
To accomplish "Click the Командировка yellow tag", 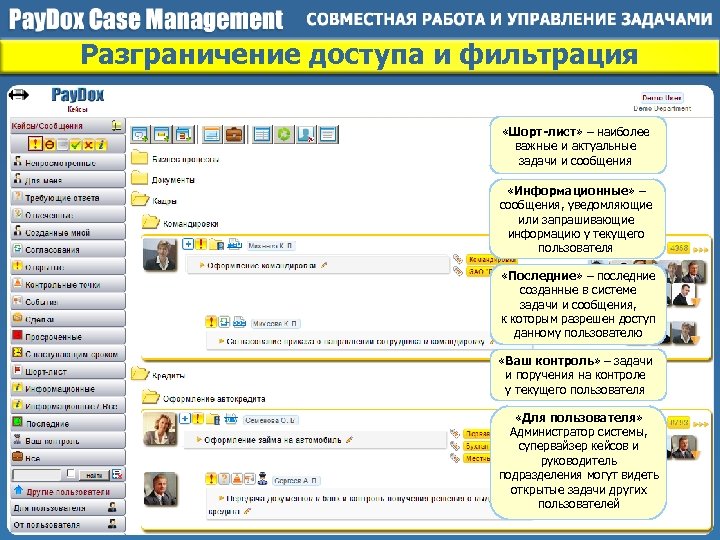I will pos(491,259).
